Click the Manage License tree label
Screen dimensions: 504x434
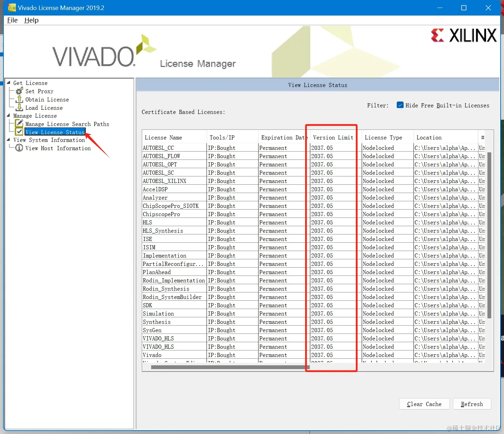[x=35, y=116]
